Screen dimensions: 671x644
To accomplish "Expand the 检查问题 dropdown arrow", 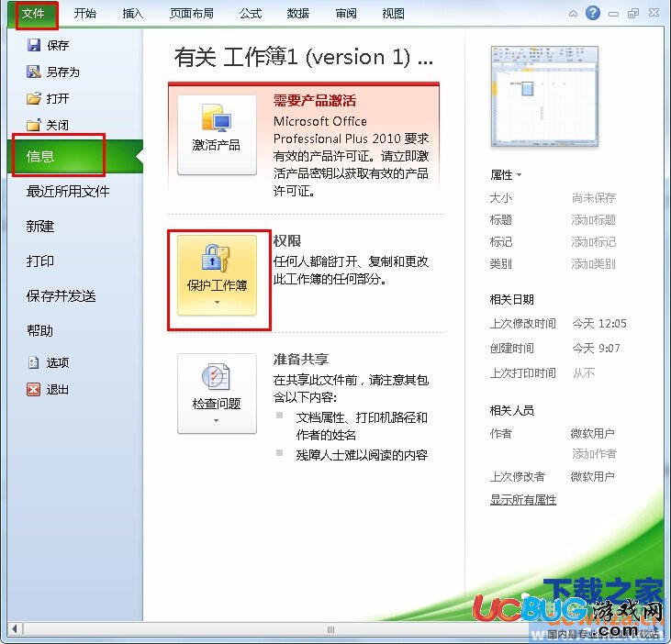I will [216, 421].
